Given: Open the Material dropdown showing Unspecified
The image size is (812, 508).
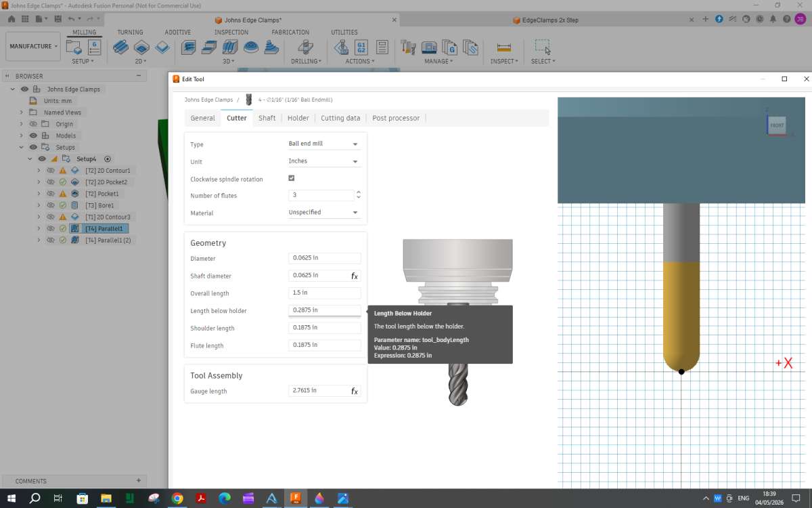Looking at the screenshot, I should [x=325, y=212].
